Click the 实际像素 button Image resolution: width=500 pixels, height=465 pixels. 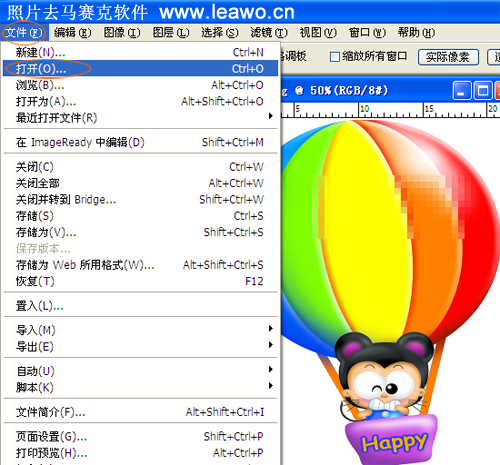coord(448,57)
